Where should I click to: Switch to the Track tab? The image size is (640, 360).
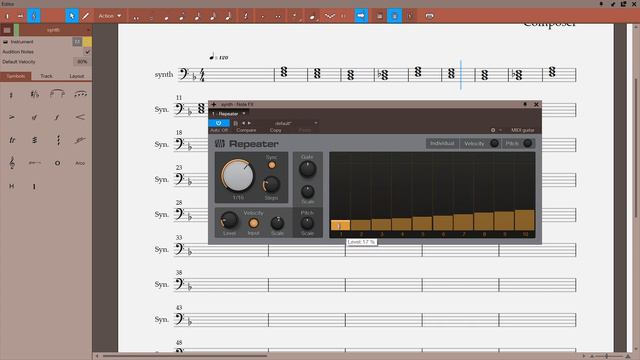click(x=46, y=76)
